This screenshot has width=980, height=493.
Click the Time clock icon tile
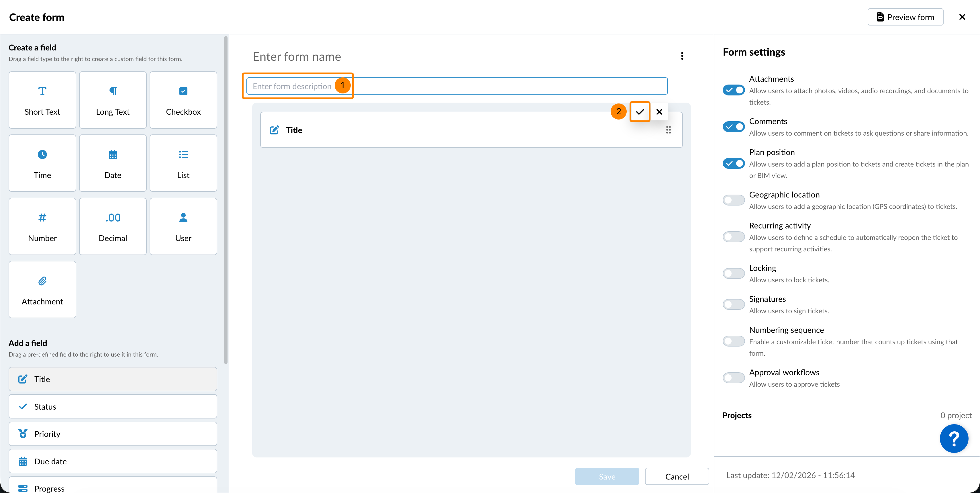(42, 163)
